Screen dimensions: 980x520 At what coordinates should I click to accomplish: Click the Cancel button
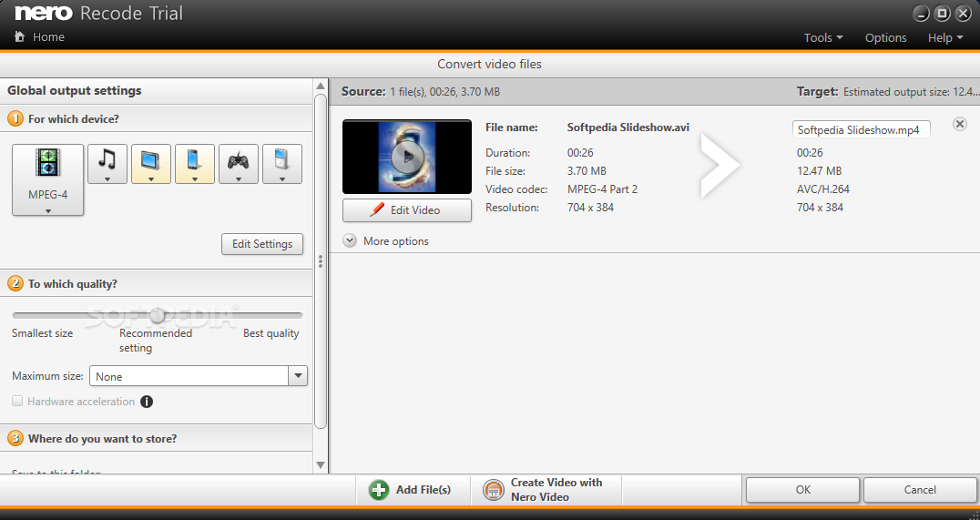(x=920, y=489)
